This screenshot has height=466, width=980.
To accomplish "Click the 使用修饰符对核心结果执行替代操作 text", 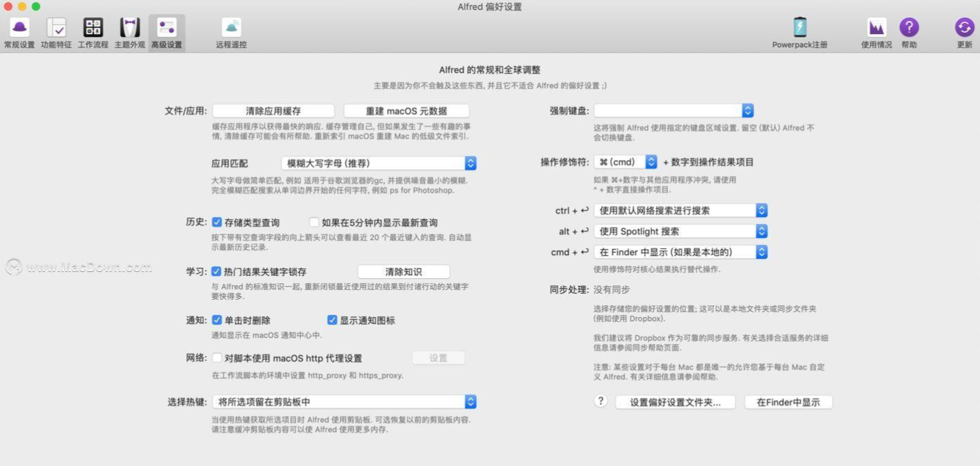I will (657, 269).
